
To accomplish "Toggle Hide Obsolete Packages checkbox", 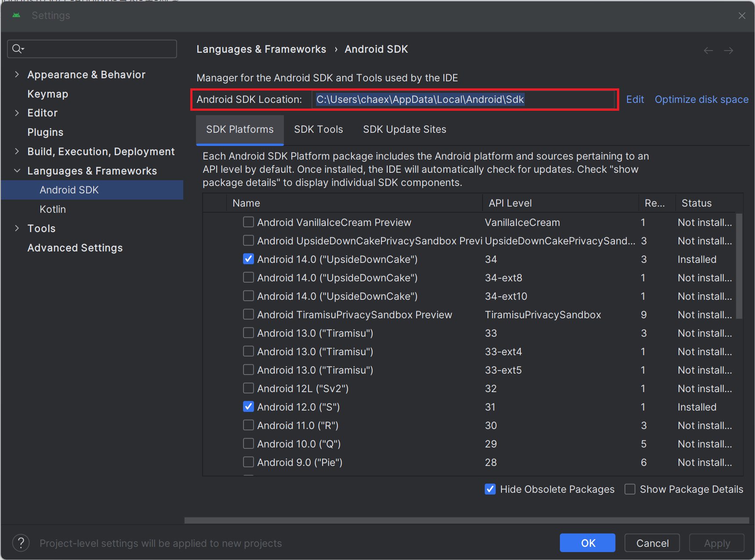I will tap(490, 489).
